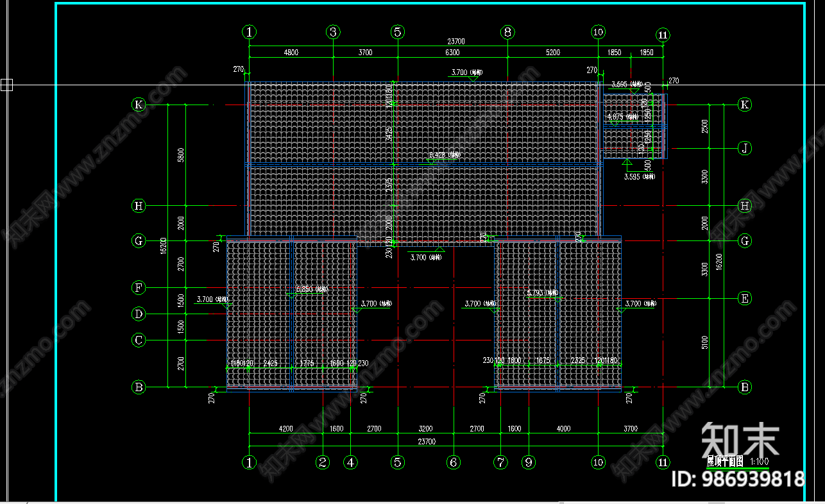The height and width of the screenshot is (504, 825).
Task: Select the F axis bubble
Action: (x=139, y=288)
